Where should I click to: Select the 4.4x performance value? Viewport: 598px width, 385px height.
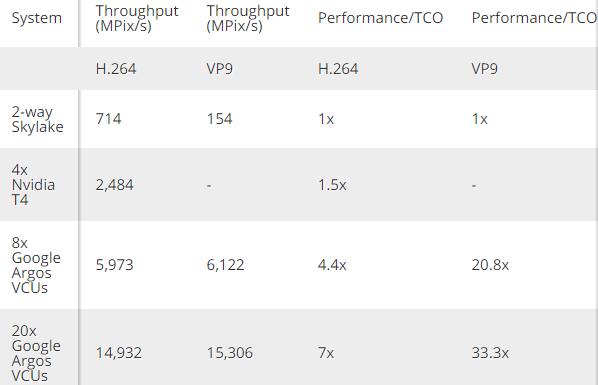tap(332, 265)
